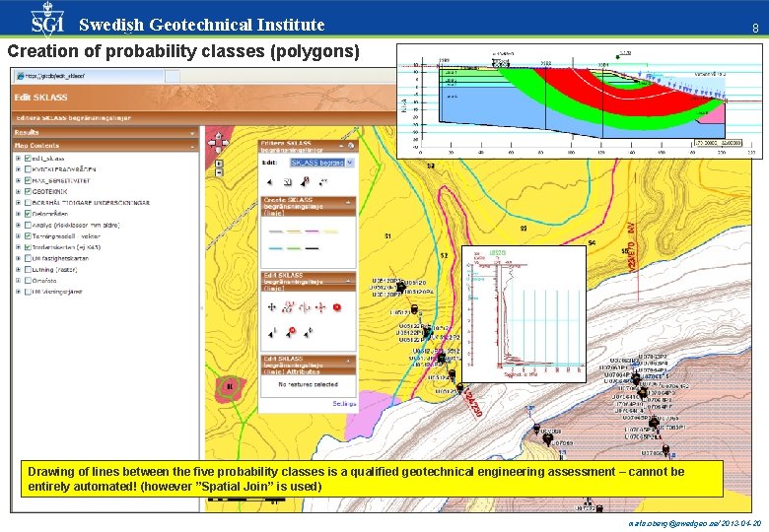Pick the green line template

click(294, 248)
